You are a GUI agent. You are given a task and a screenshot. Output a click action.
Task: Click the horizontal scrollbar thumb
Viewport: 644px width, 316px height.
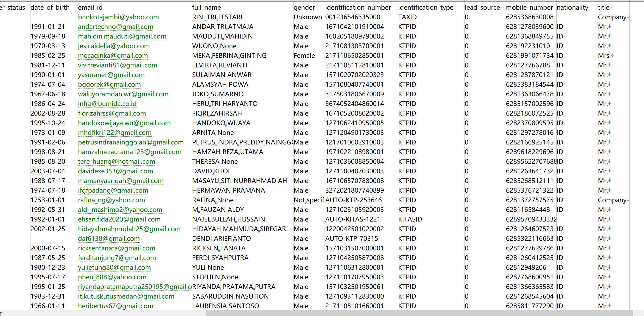[x=419, y=313]
